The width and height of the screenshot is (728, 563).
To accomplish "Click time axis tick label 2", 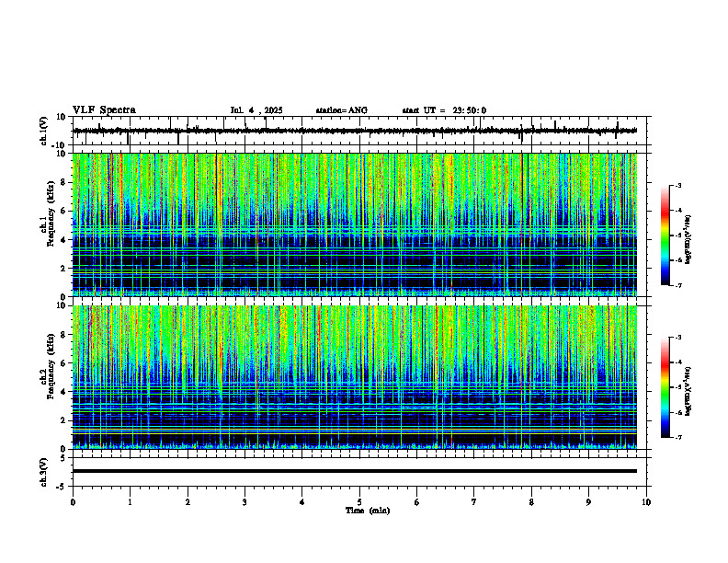I will click(188, 502).
